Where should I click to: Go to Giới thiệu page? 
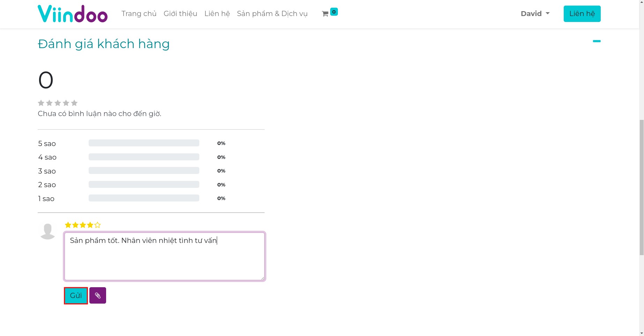(180, 14)
